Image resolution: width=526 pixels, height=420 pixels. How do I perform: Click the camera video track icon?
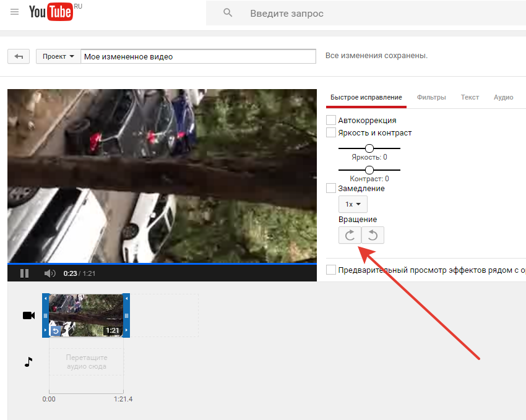[x=28, y=315]
